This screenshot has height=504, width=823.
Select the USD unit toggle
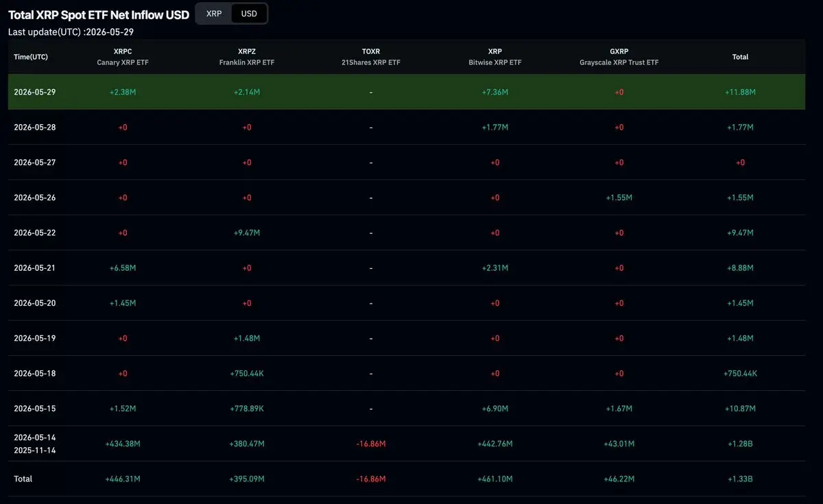pos(249,13)
